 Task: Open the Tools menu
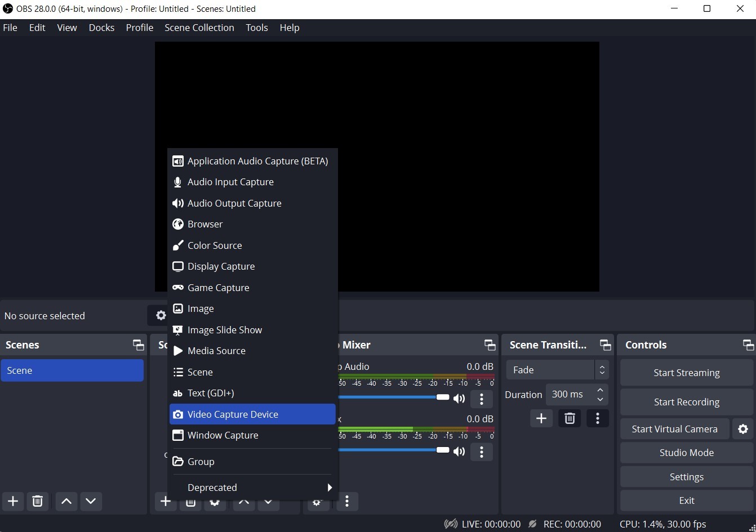pos(257,28)
